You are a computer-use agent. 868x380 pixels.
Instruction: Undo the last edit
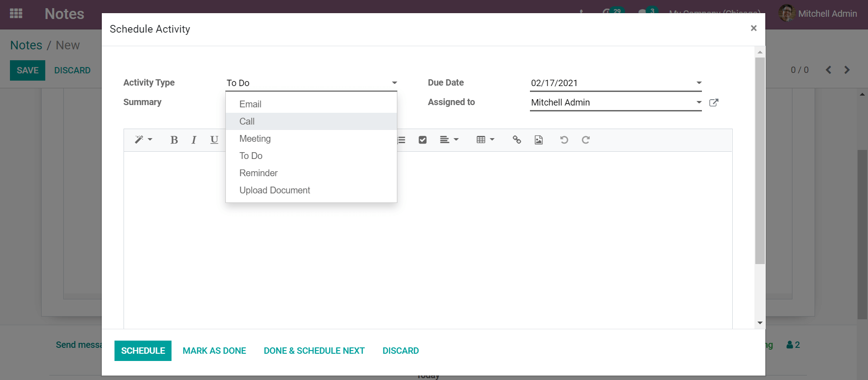564,140
